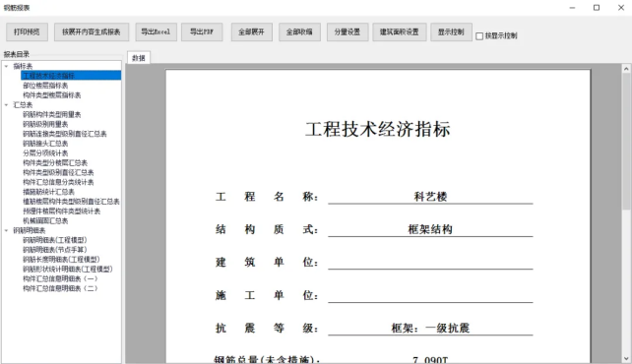Enable the 按显示控制 checkbox
The image size is (632, 364).
[479, 36]
